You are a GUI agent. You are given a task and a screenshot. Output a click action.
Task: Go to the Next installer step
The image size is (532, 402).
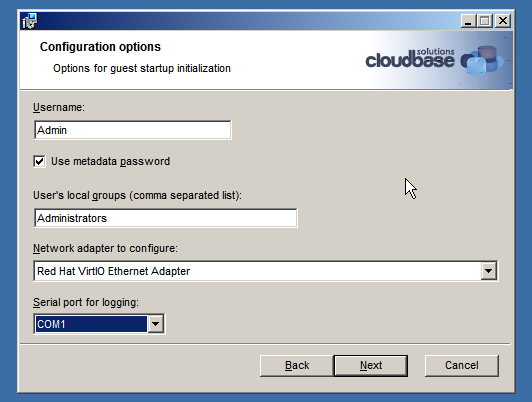coord(371,365)
